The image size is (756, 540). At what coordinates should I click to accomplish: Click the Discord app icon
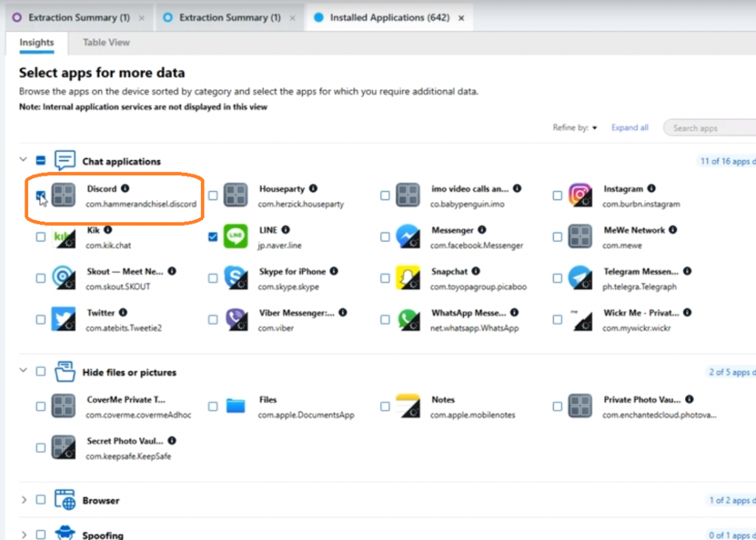click(x=63, y=196)
